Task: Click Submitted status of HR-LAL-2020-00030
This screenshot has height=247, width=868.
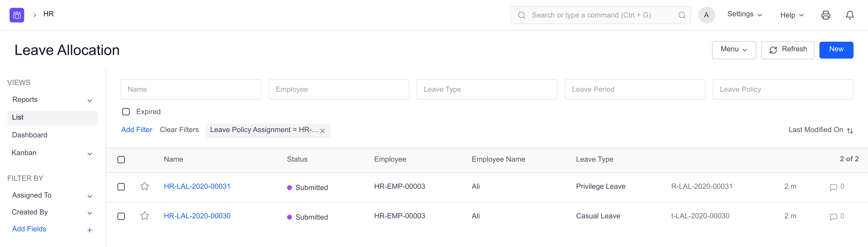Action: 307,217
